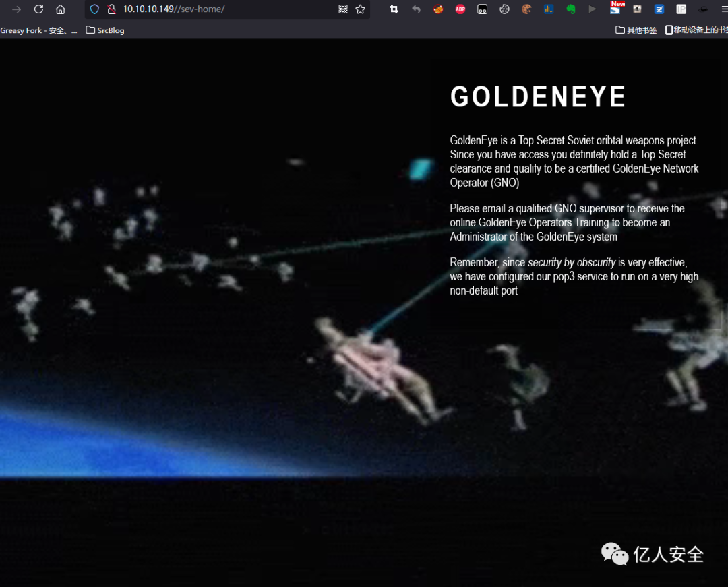
Task: Open the tracking protection shield icon
Action: click(x=95, y=9)
